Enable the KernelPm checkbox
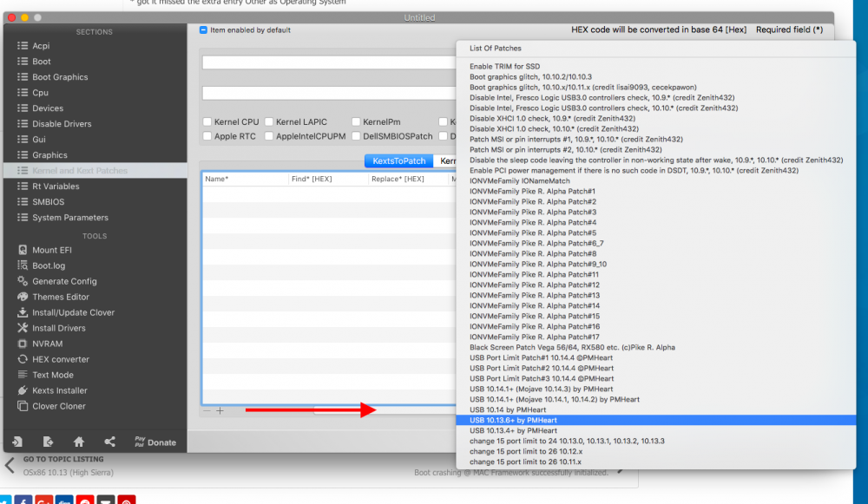Viewport: 868px width, 504px height. [356, 121]
